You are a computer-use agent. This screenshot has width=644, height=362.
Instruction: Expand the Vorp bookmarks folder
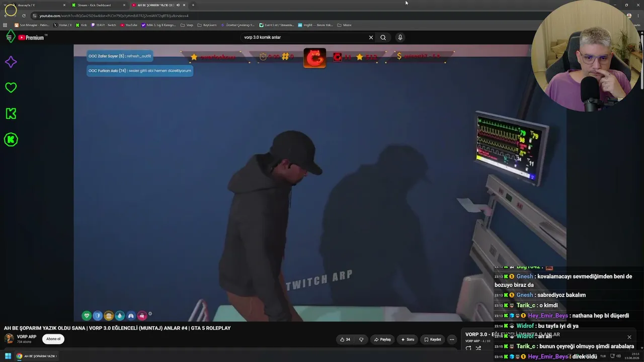[x=187, y=25]
